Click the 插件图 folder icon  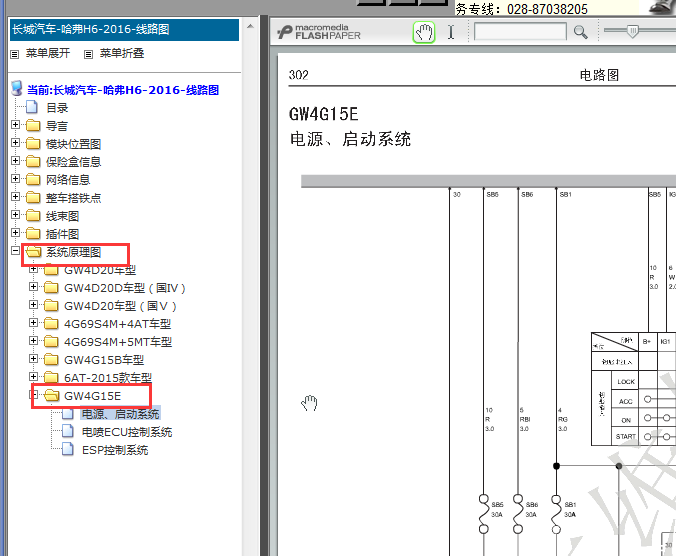[33, 234]
